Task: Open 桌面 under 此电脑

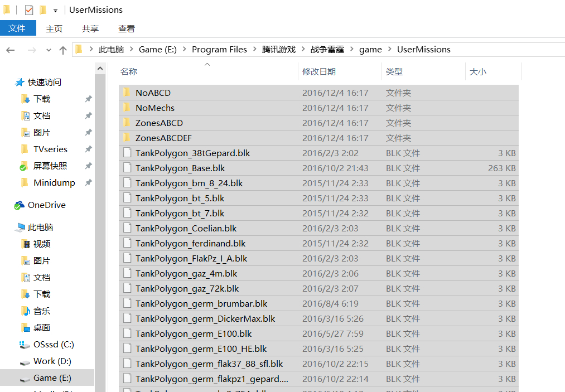Action: (36, 327)
